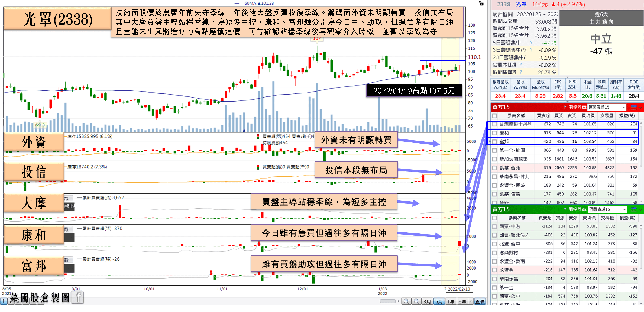The width and height of the screenshot is (644, 312).
Task: Click the 光罩 stock name link
Action: (x=521, y=4)
